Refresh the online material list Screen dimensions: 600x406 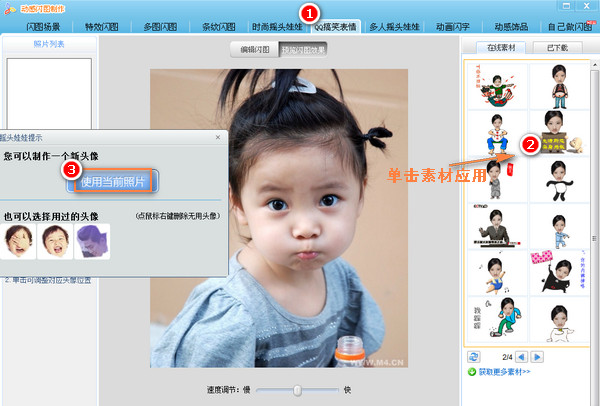(473, 356)
